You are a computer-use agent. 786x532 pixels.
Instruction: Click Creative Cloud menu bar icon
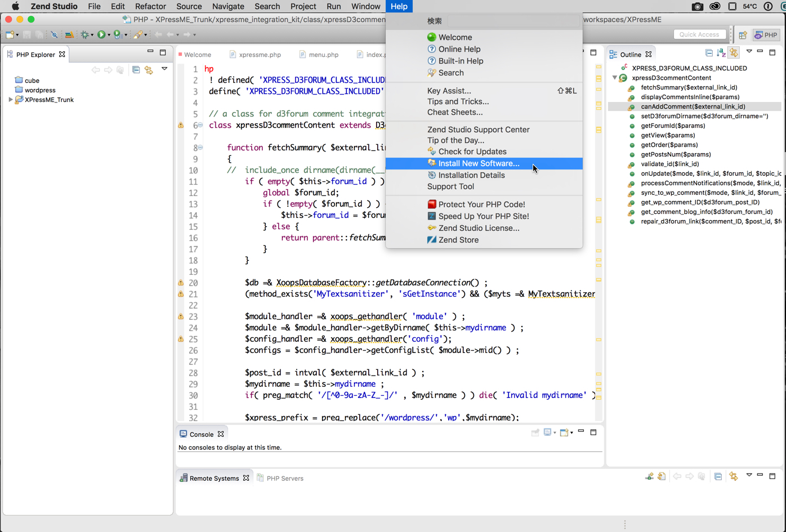[x=714, y=6]
